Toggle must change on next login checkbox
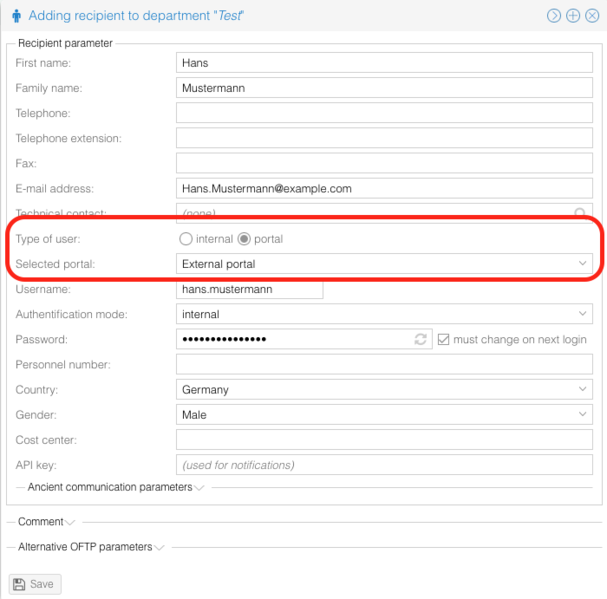This screenshot has width=607, height=599. (x=444, y=340)
